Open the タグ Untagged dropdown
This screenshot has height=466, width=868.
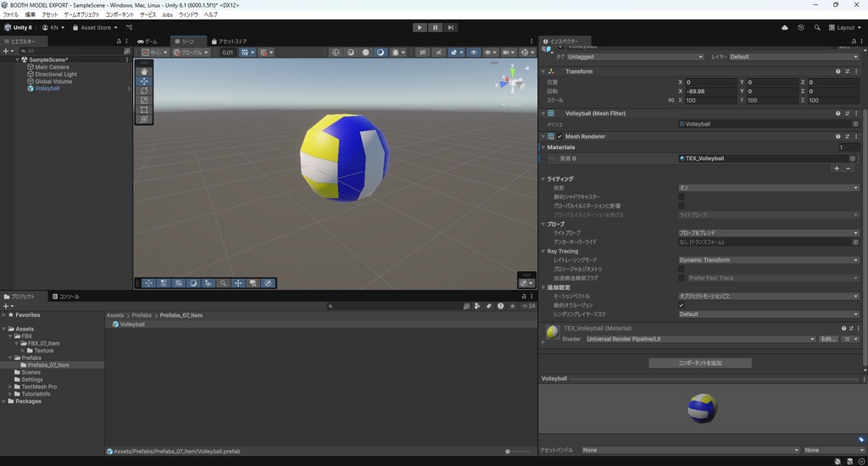pyautogui.click(x=636, y=57)
